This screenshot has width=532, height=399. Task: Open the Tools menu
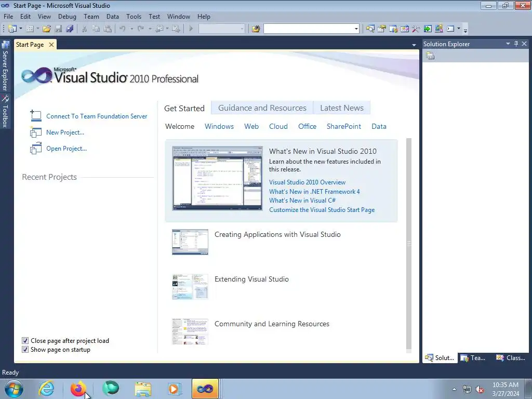point(134,16)
